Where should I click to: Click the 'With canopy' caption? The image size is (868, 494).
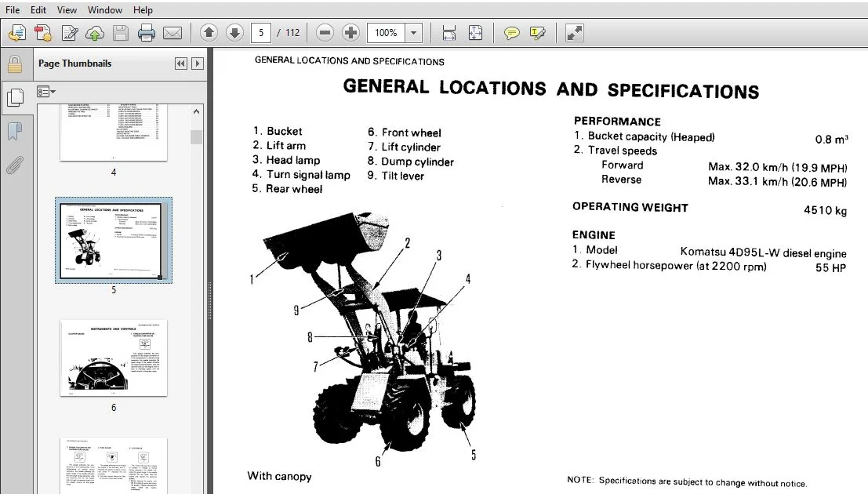(x=280, y=476)
